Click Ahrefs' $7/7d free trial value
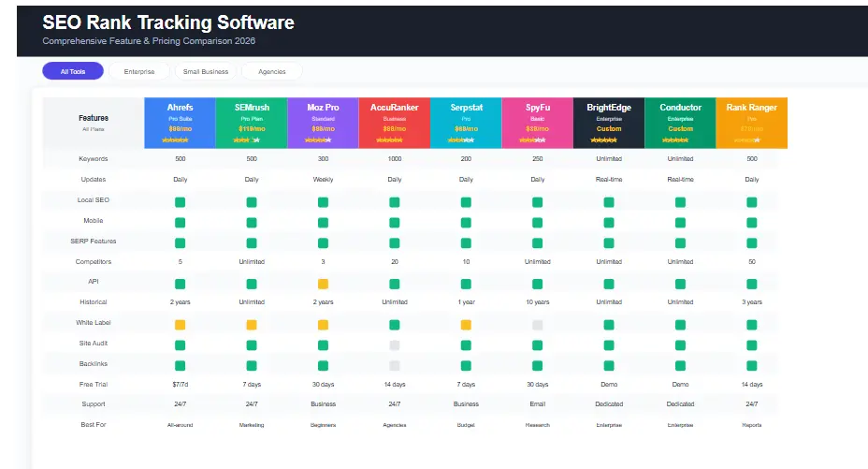The image size is (868, 469). (x=180, y=385)
